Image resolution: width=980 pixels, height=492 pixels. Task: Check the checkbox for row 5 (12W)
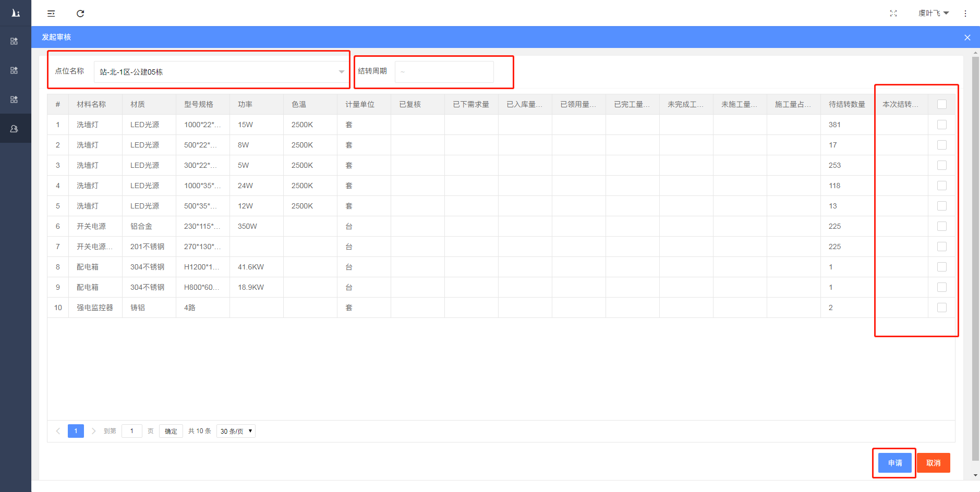(x=942, y=206)
